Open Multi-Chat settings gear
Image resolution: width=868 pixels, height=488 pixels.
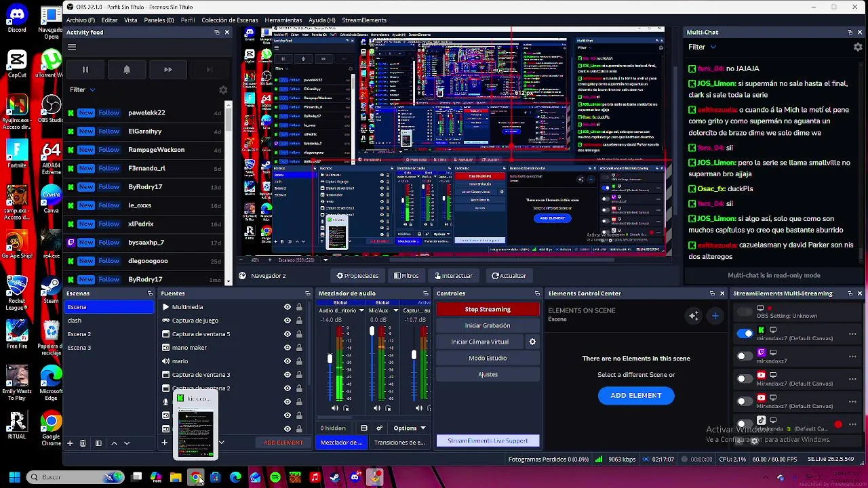point(858,47)
